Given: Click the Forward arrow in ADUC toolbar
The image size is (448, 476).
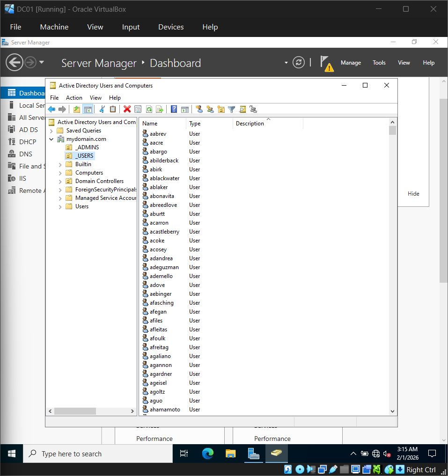Looking at the screenshot, I should pos(62,109).
